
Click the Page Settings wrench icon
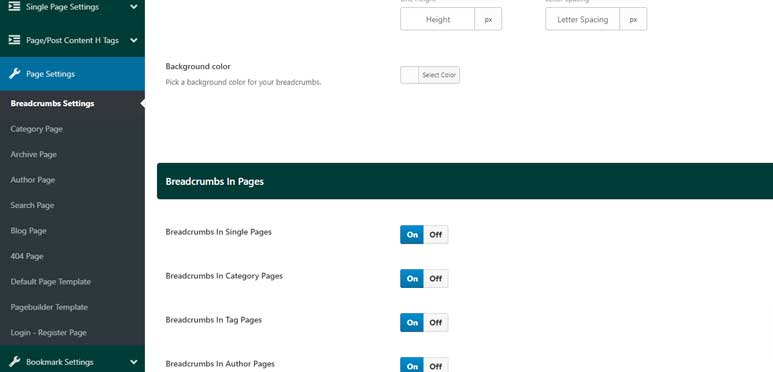pyautogui.click(x=15, y=74)
